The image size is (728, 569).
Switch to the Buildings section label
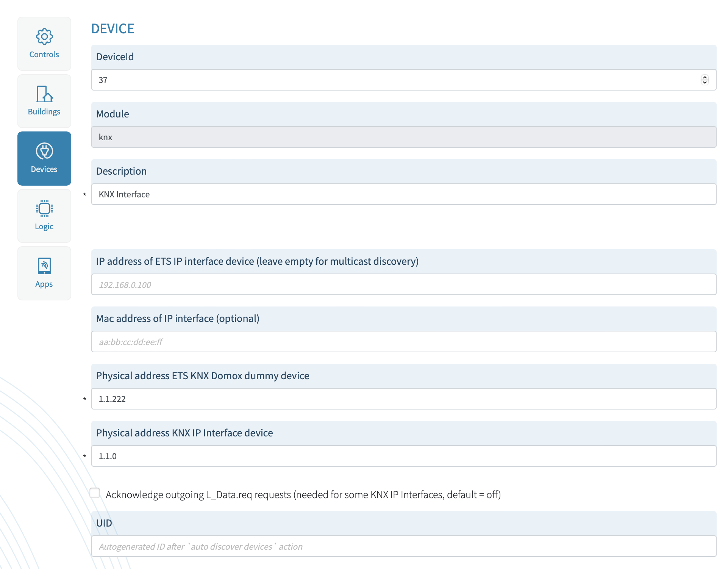[x=44, y=112]
